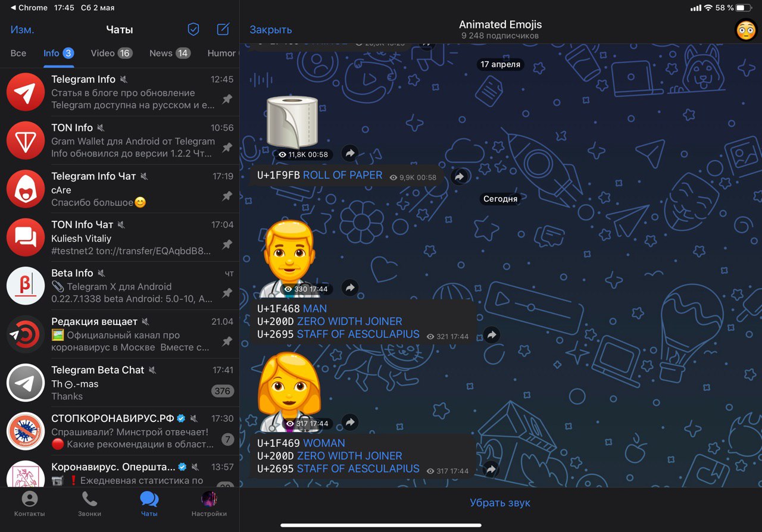The width and height of the screenshot is (762, 532).
Task: Open Telegram Info Чат avatar
Action: 26,189
